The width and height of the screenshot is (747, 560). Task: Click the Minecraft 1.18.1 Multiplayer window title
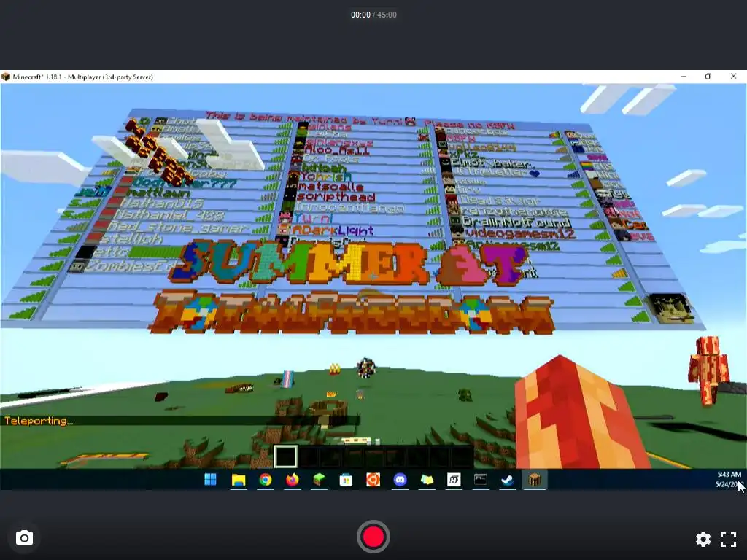(83, 77)
